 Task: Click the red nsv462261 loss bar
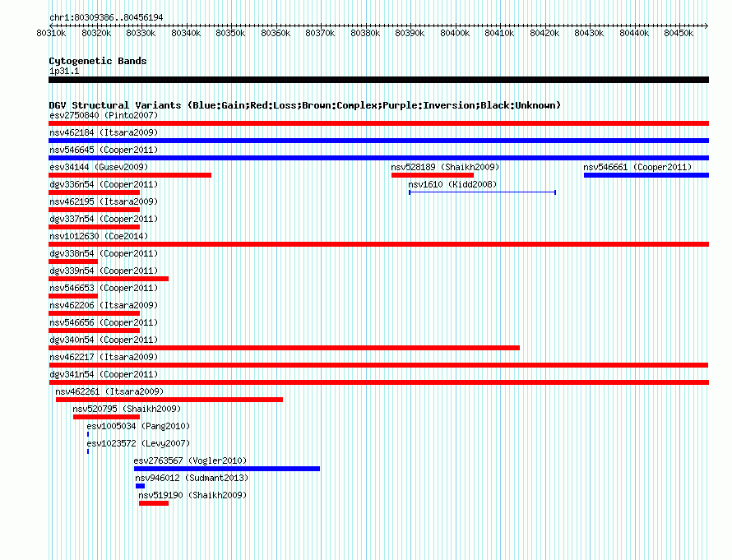pyautogui.click(x=169, y=400)
